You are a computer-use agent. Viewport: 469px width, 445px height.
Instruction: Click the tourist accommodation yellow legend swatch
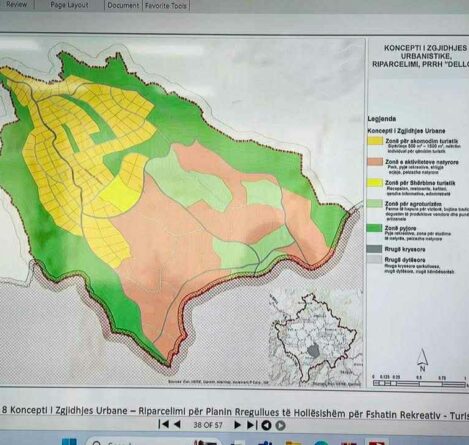[375, 141]
